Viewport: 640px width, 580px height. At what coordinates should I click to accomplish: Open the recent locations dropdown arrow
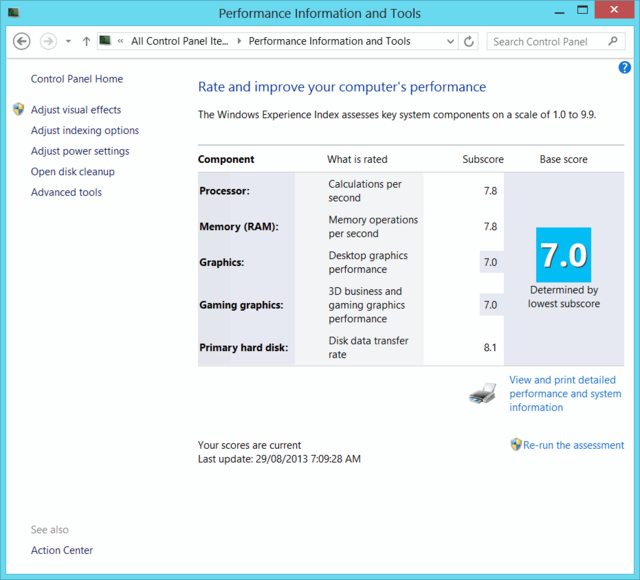point(68,41)
